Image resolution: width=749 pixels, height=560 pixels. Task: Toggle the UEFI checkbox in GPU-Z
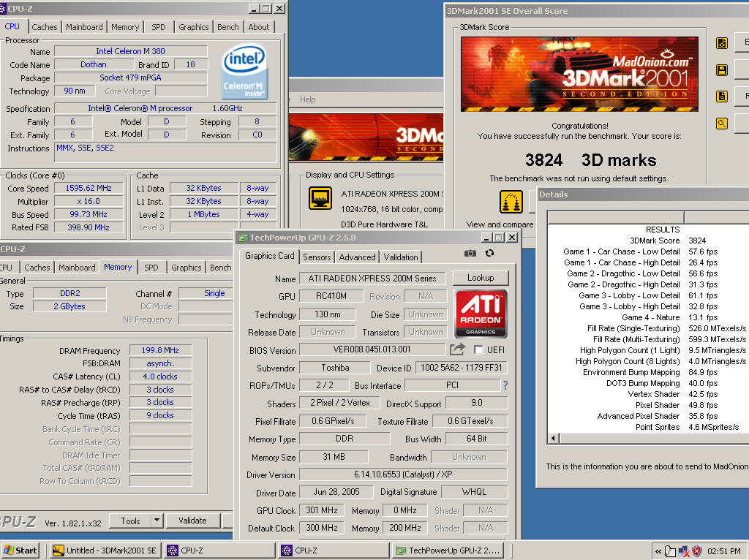click(x=478, y=350)
